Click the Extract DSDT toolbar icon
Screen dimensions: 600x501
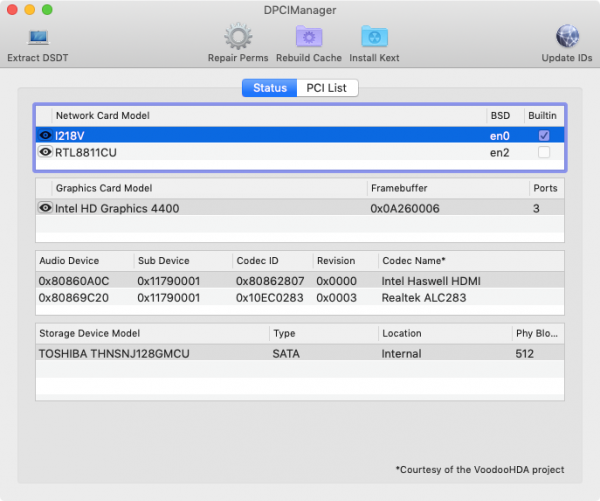[x=38, y=38]
